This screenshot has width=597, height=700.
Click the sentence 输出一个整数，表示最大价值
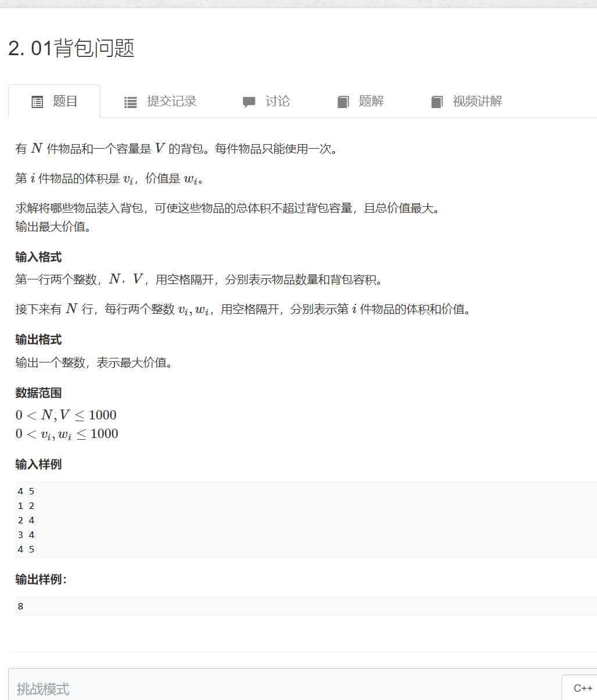[93, 363]
